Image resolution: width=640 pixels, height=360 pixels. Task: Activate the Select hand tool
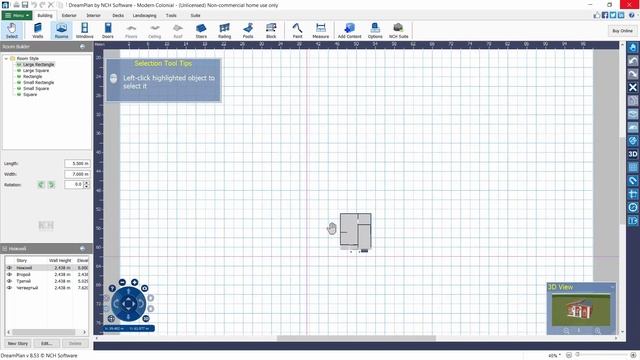12,31
